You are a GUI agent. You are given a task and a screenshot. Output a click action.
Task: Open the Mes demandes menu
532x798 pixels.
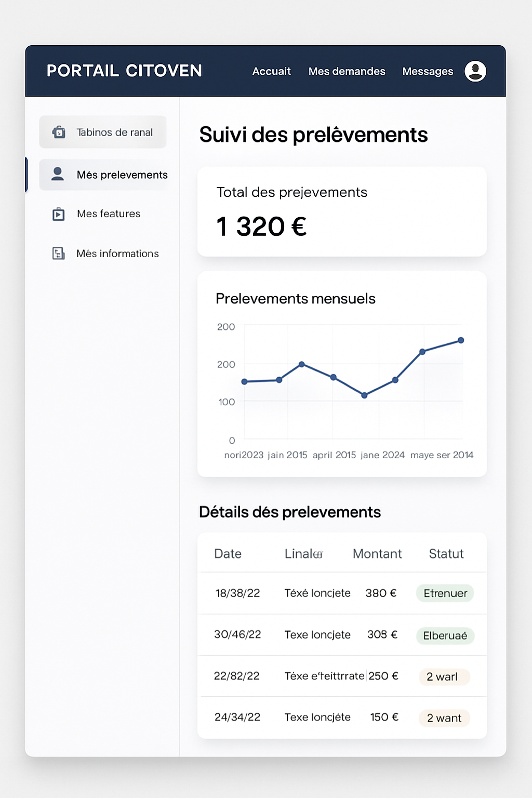click(x=347, y=71)
